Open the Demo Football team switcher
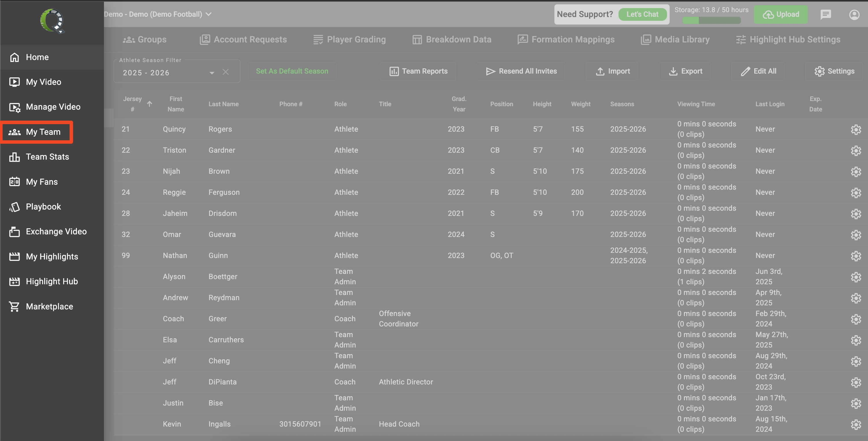Image resolution: width=868 pixels, height=441 pixels. coord(157,14)
